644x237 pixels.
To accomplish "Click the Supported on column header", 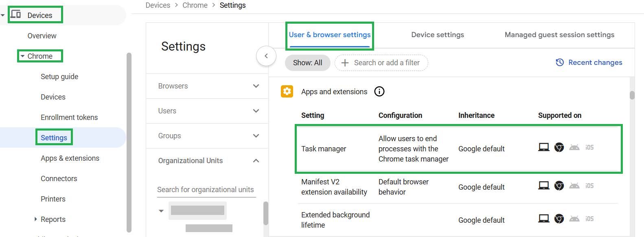I will click(x=560, y=115).
